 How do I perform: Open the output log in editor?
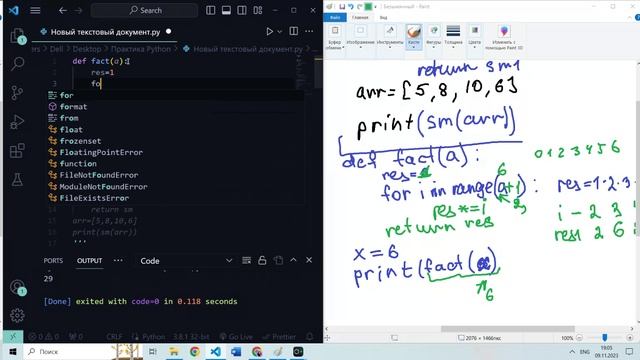click(278, 260)
